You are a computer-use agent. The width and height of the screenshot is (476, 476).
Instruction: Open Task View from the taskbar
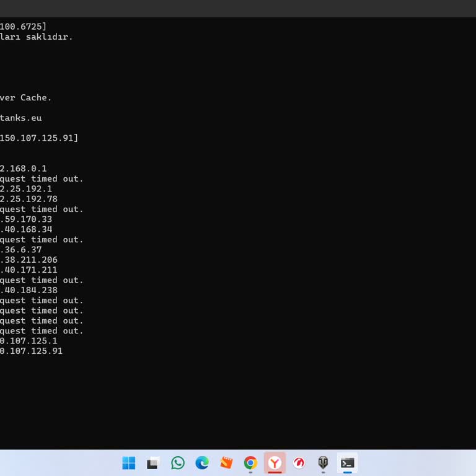(x=153, y=463)
